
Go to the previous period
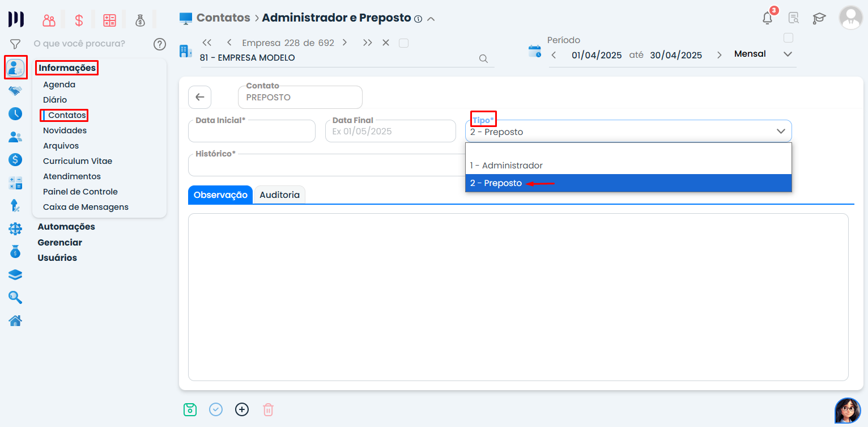(x=554, y=55)
